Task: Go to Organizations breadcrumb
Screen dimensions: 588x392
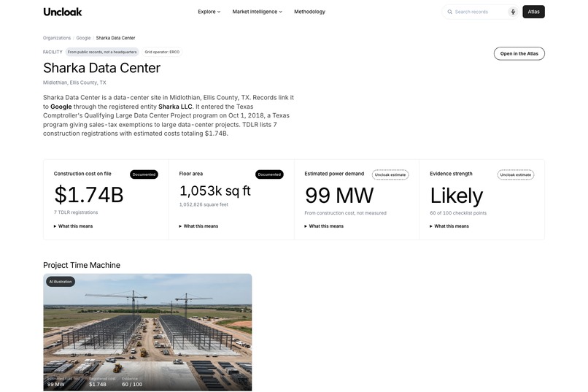Action: click(57, 38)
